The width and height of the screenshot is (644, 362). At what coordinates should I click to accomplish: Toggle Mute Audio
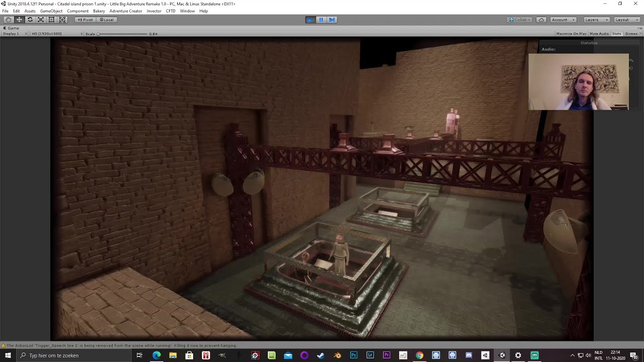click(599, 34)
